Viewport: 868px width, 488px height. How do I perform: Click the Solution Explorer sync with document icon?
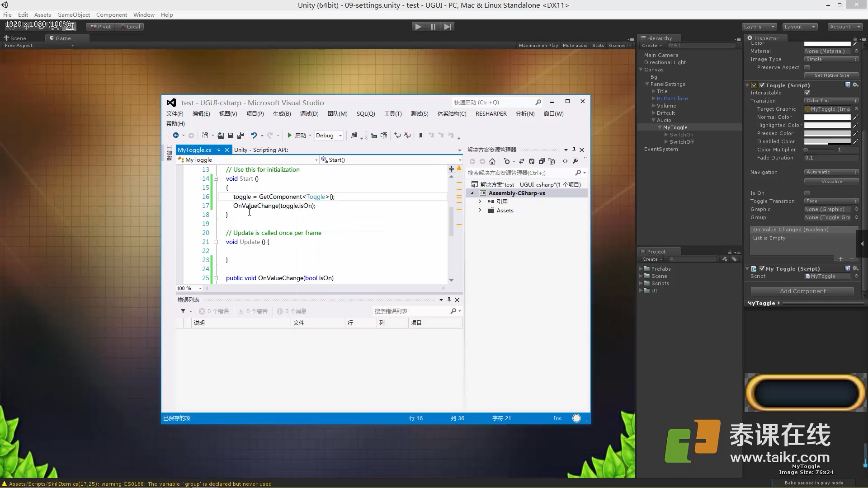click(521, 161)
